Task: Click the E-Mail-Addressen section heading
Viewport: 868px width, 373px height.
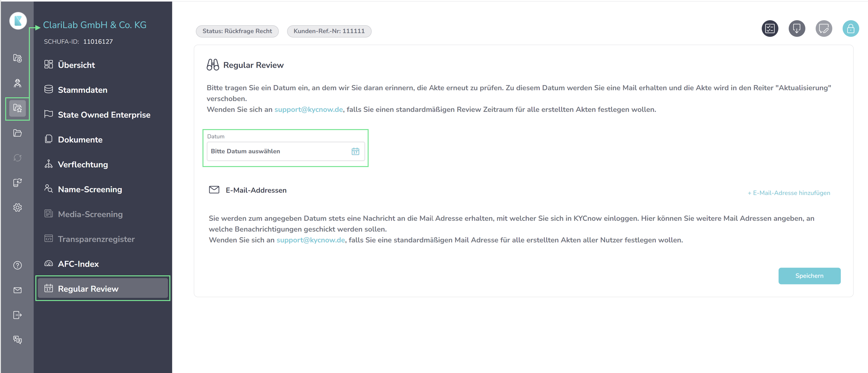Action: click(x=256, y=190)
